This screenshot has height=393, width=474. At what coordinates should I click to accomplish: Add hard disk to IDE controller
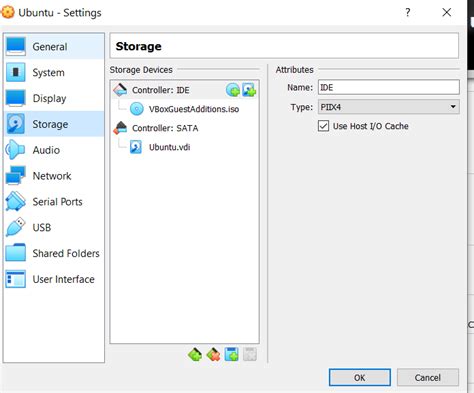(x=249, y=90)
